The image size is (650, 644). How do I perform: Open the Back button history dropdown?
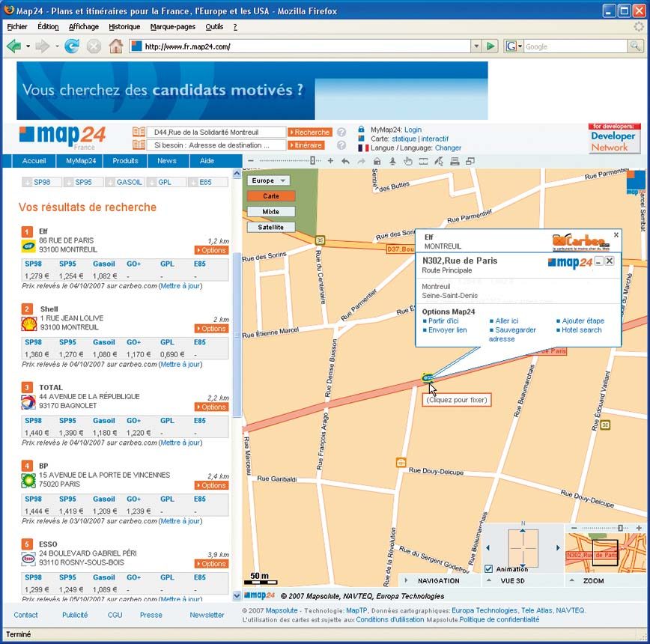(x=28, y=46)
